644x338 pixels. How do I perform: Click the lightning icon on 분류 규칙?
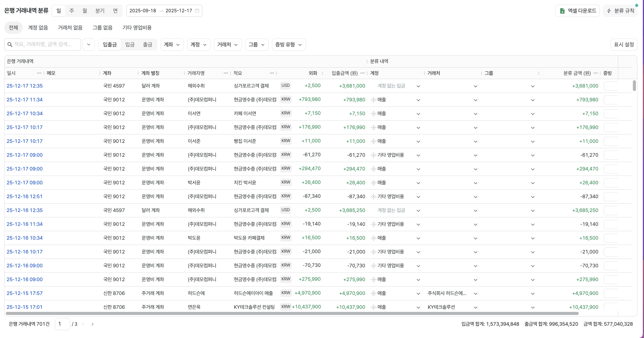609,11
